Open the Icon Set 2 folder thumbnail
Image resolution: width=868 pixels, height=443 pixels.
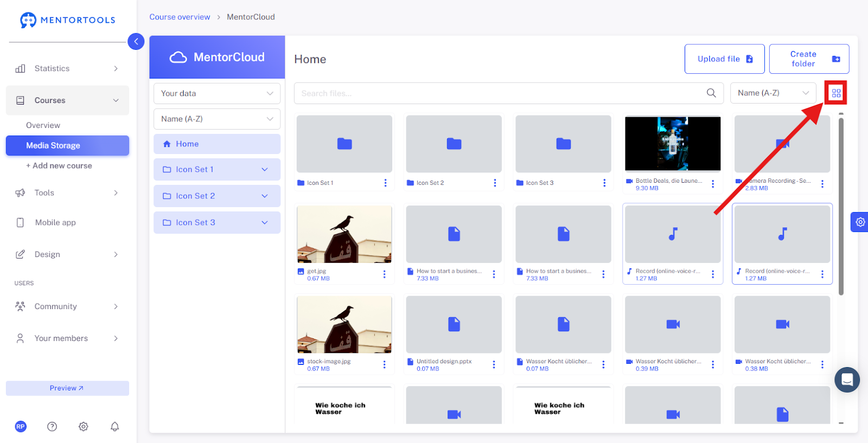point(454,144)
